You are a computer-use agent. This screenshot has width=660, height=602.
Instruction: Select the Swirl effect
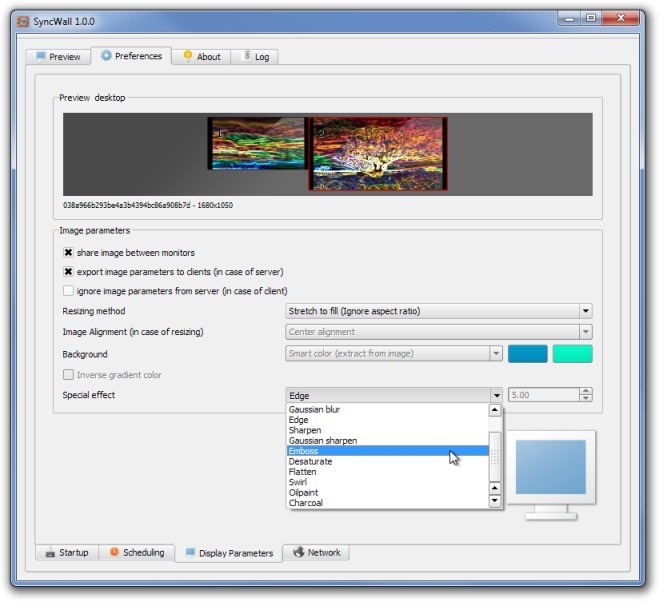pos(387,482)
